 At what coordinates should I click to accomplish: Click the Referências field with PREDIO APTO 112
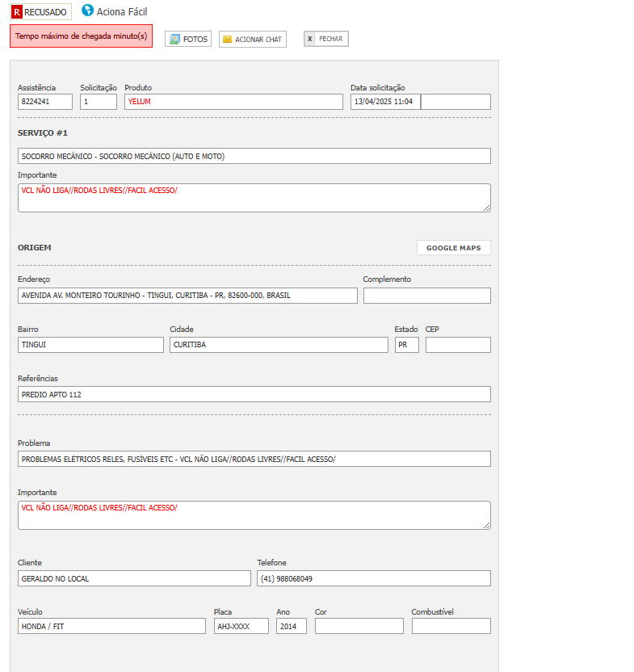pyautogui.click(x=254, y=394)
